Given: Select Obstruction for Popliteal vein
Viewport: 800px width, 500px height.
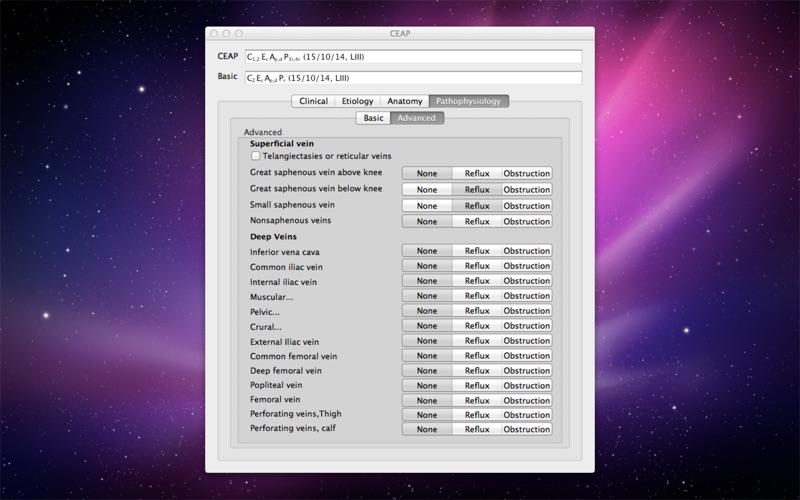Looking at the screenshot, I should pos(527,386).
